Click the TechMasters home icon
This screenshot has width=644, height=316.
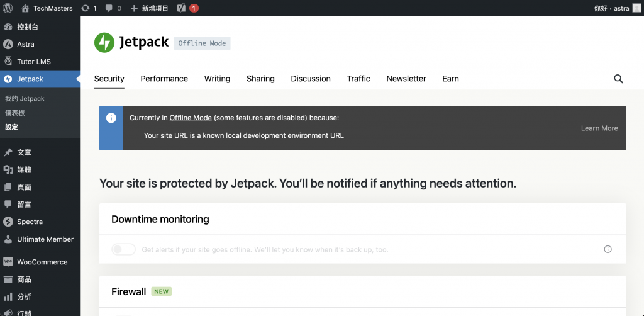[x=25, y=8]
